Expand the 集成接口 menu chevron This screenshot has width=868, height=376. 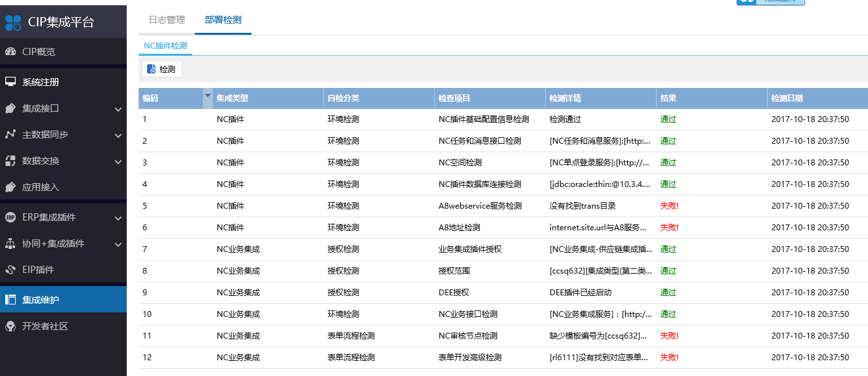[118, 109]
